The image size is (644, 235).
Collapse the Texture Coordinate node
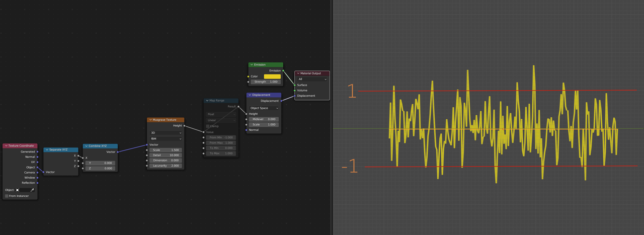(x=6, y=146)
